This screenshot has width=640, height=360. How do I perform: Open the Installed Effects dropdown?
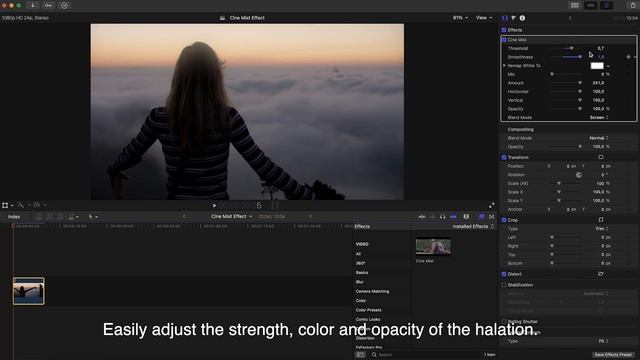(473, 227)
